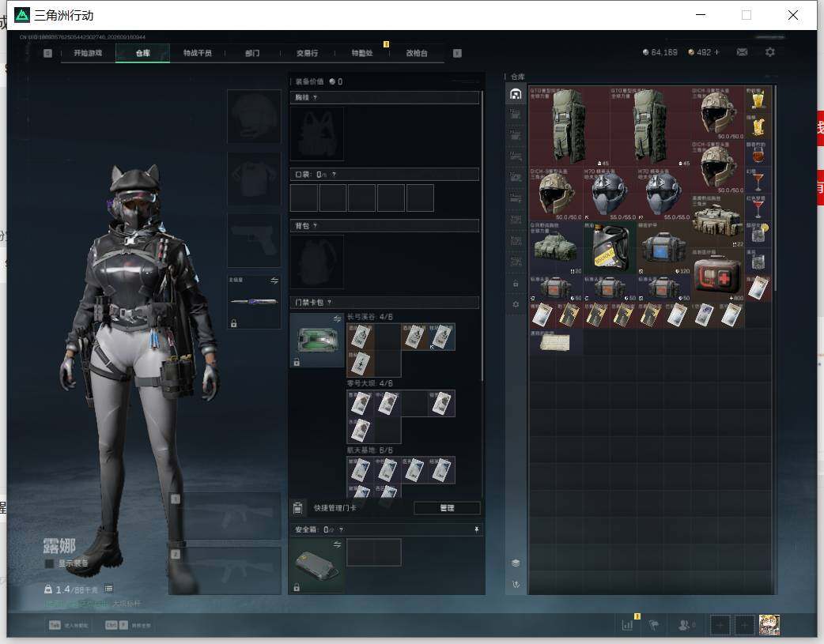Go to the 改枪台 tab
Image resolution: width=824 pixels, height=644 pixels.
(x=417, y=53)
